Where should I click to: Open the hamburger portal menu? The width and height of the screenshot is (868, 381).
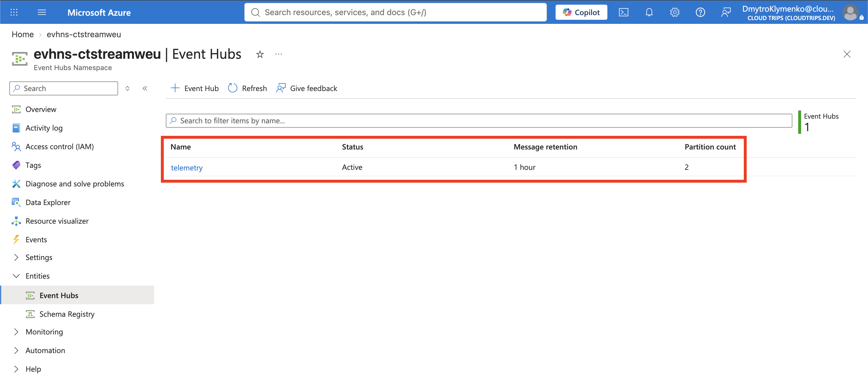42,13
